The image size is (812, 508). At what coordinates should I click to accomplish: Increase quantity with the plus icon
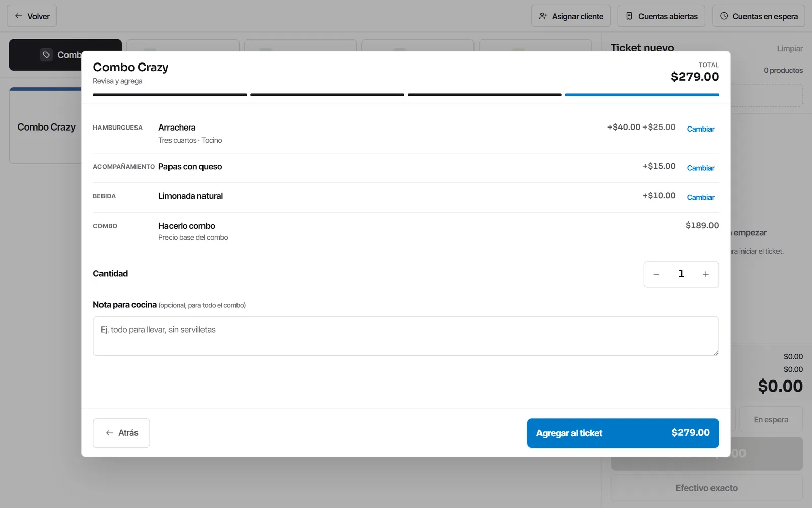point(706,274)
